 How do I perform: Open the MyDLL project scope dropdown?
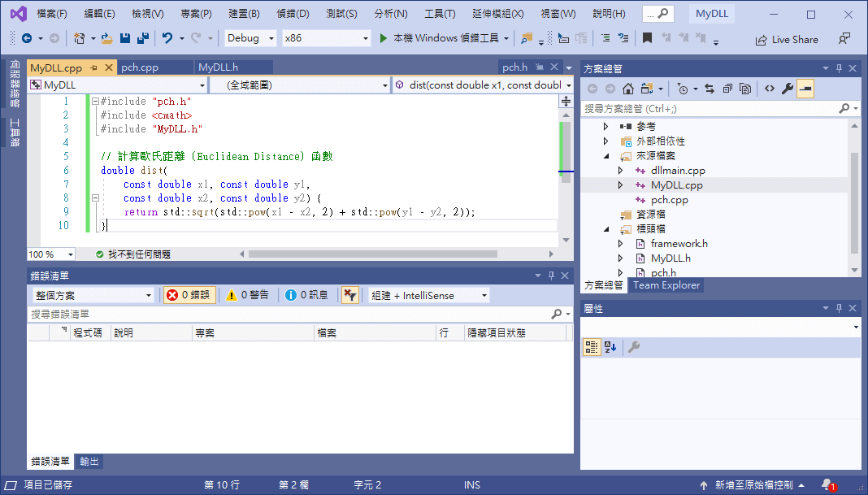(x=118, y=85)
